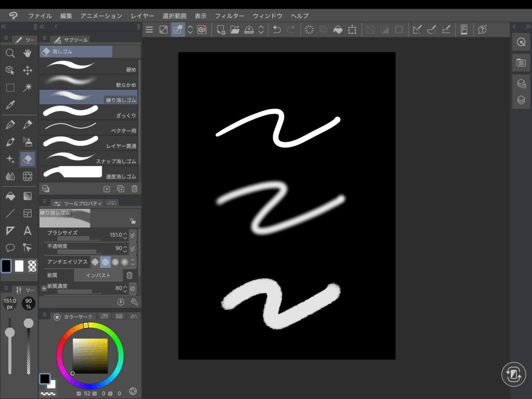Select the Hand move tool
The image size is (532, 399).
(28, 53)
